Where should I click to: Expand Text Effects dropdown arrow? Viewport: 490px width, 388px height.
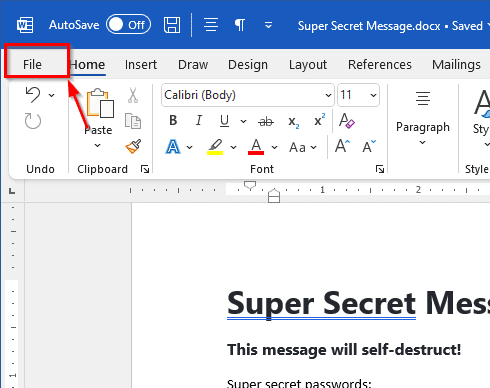[190, 147]
